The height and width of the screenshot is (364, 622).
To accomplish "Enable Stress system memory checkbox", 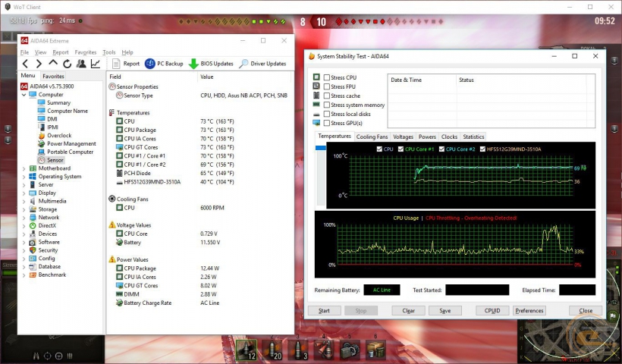I will (327, 105).
